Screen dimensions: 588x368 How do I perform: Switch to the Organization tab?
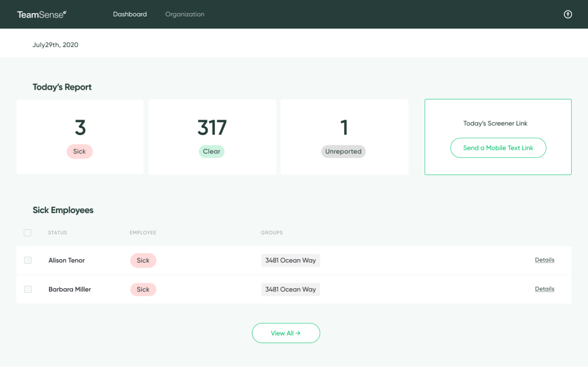point(185,14)
